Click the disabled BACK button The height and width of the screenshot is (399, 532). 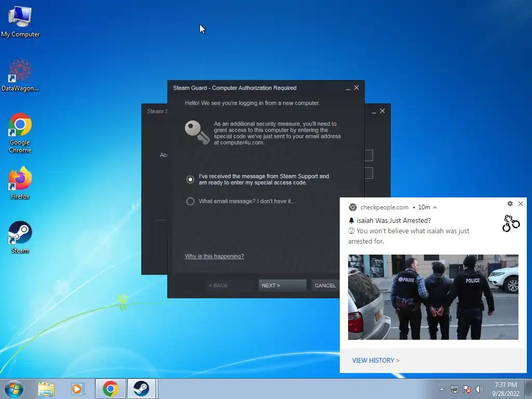coord(230,285)
